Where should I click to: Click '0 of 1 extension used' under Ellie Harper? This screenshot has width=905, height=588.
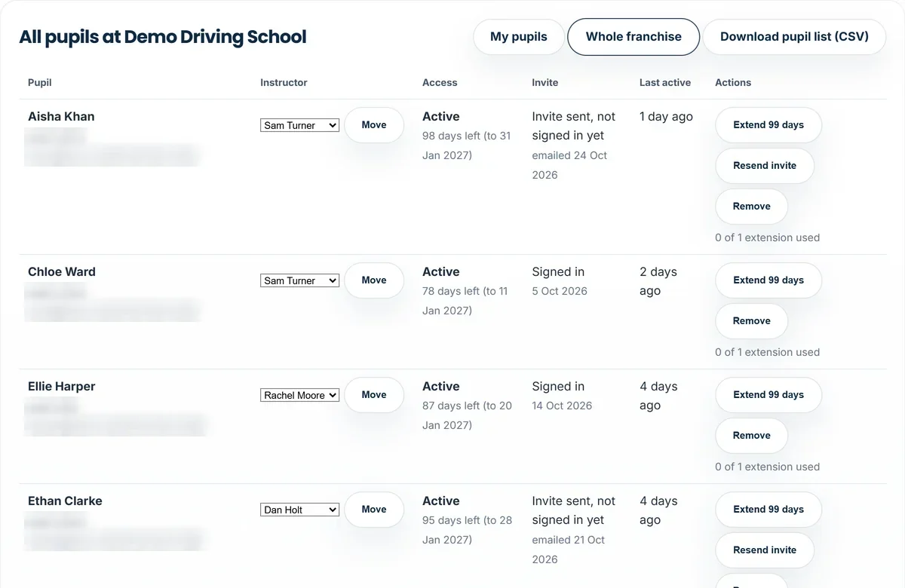tap(767, 467)
